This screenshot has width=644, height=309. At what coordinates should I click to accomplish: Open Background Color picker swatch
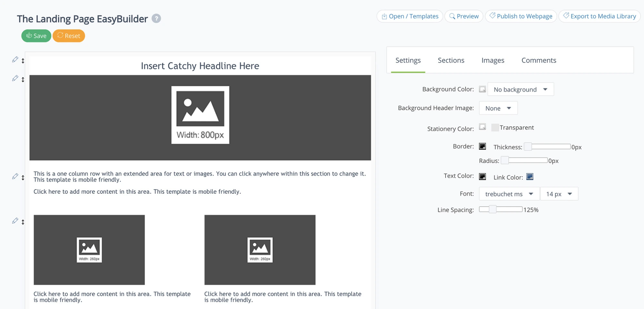click(x=482, y=89)
